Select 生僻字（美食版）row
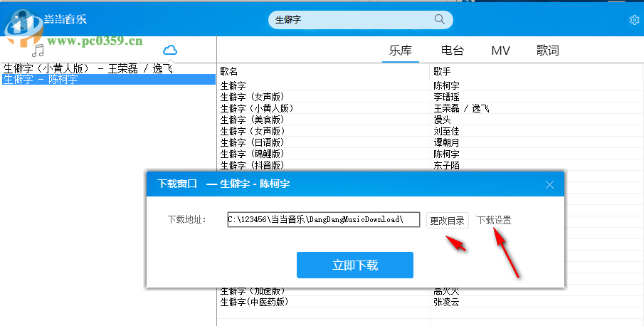Screen dimensions: 644x326 coord(430,120)
